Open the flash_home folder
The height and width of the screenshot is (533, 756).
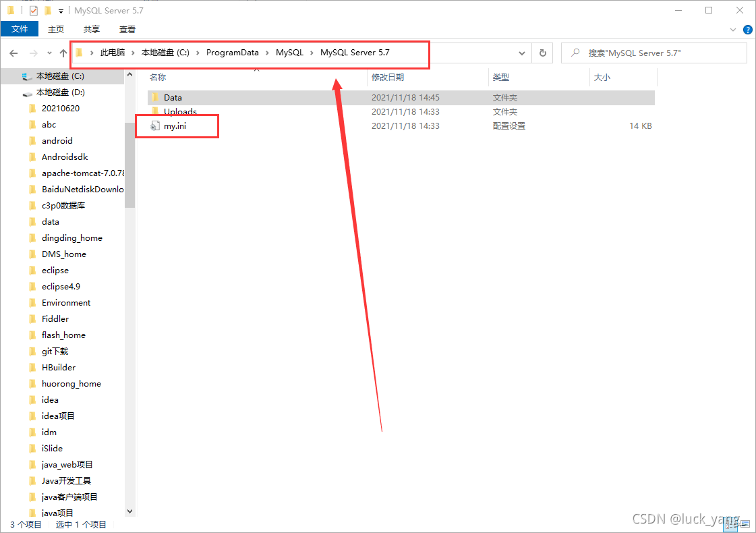(x=63, y=335)
